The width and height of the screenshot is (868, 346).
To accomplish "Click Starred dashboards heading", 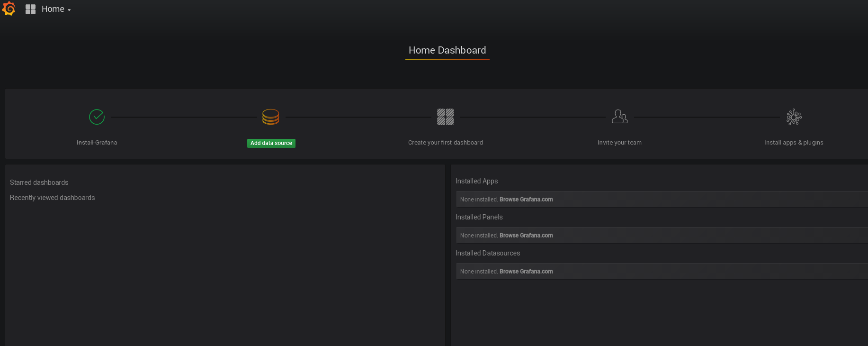I will tap(39, 182).
